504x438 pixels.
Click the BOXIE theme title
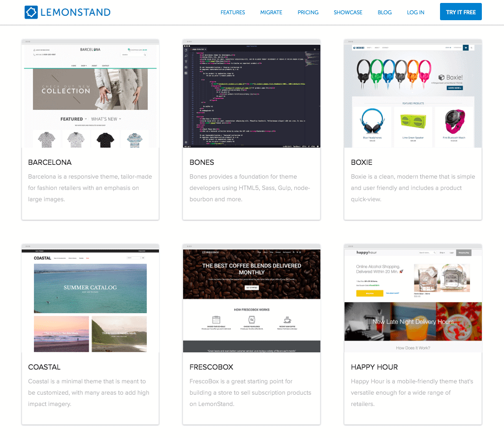coord(362,162)
